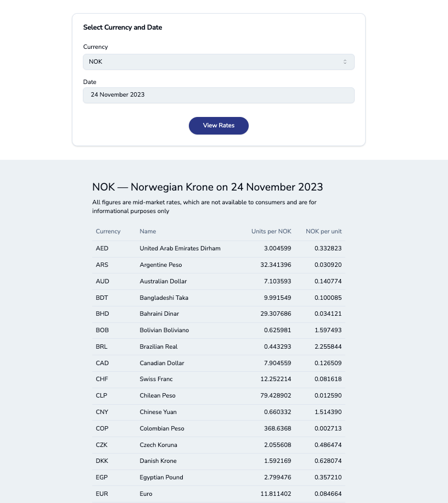448x503 pixels.
Task: Select the AUD code cell
Action: (x=102, y=281)
